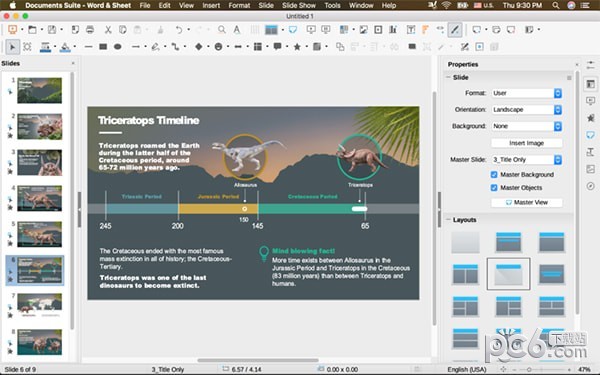Select the Ellipse drawing tool
This screenshot has width=600, height=375.
click(117, 47)
